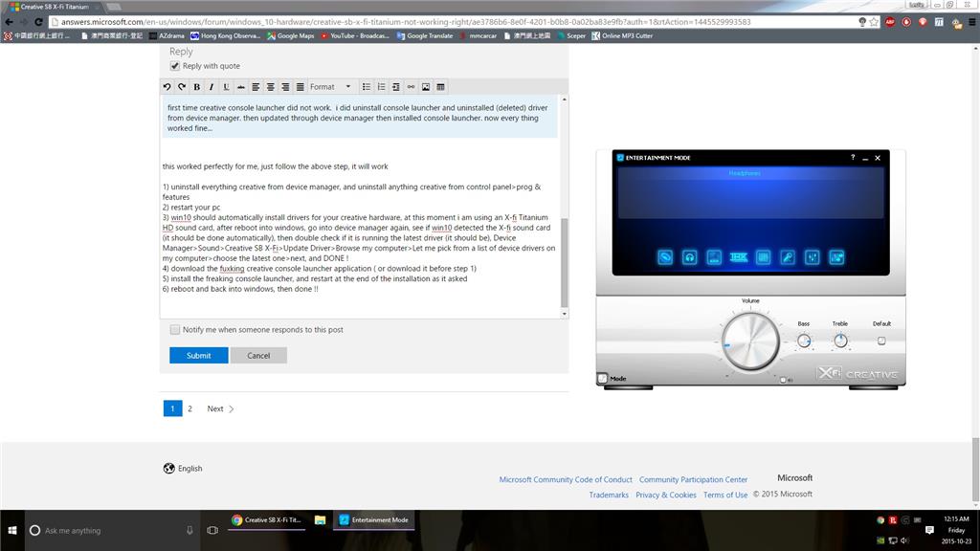980x551 pixels.
Task: Open the Google Maps bookmark
Action: [x=291, y=35]
